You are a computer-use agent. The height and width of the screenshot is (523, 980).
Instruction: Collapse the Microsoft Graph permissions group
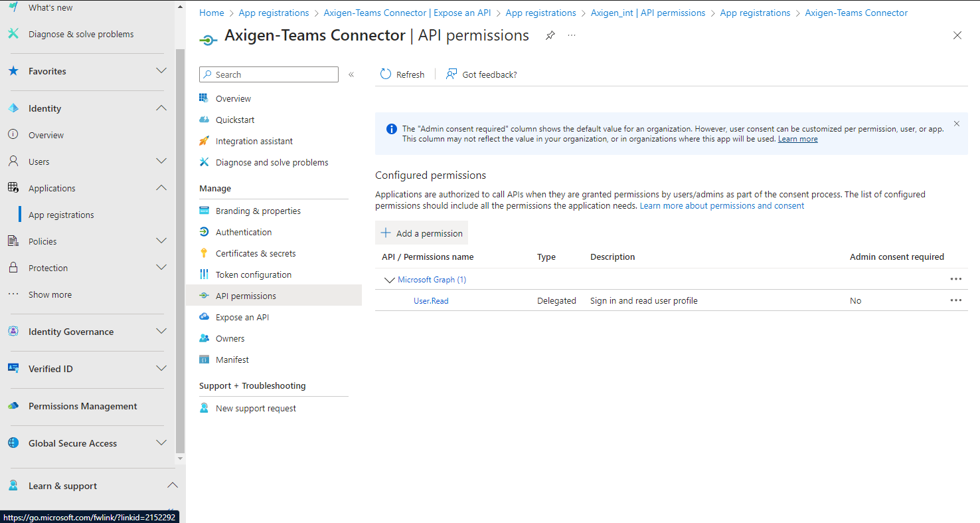389,280
